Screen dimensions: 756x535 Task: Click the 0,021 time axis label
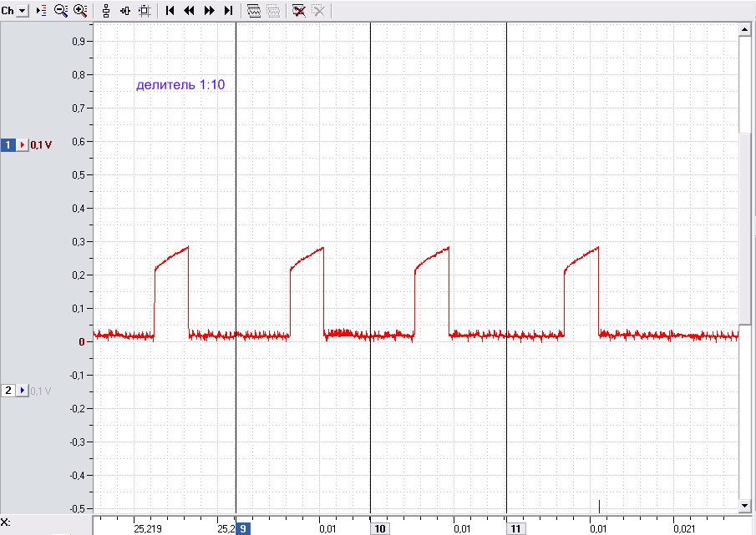684,528
